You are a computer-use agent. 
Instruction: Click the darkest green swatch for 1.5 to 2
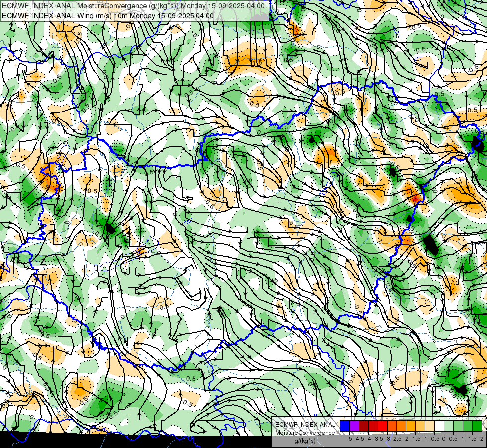[477, 426]
